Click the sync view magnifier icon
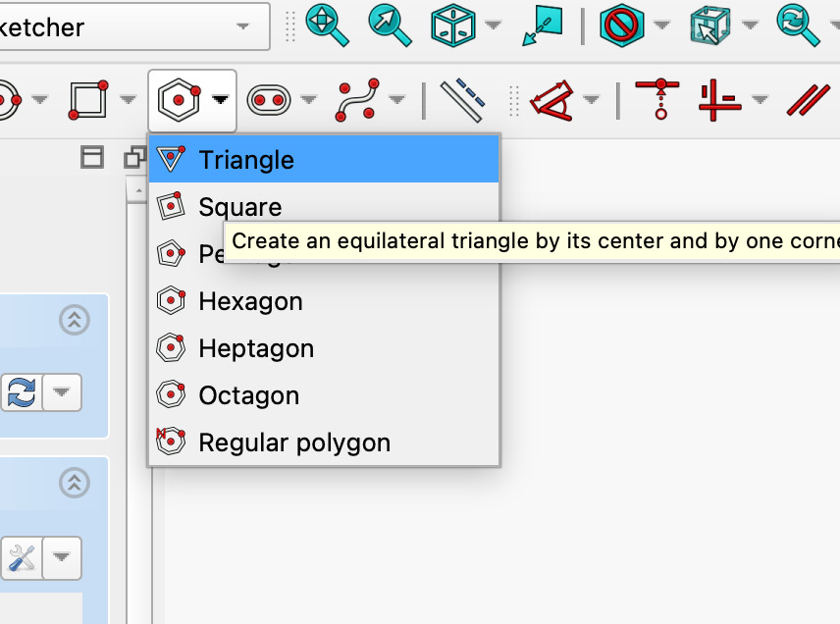This screenshot has width=840, height=624. pyautogui.click(x=799, y=26)
